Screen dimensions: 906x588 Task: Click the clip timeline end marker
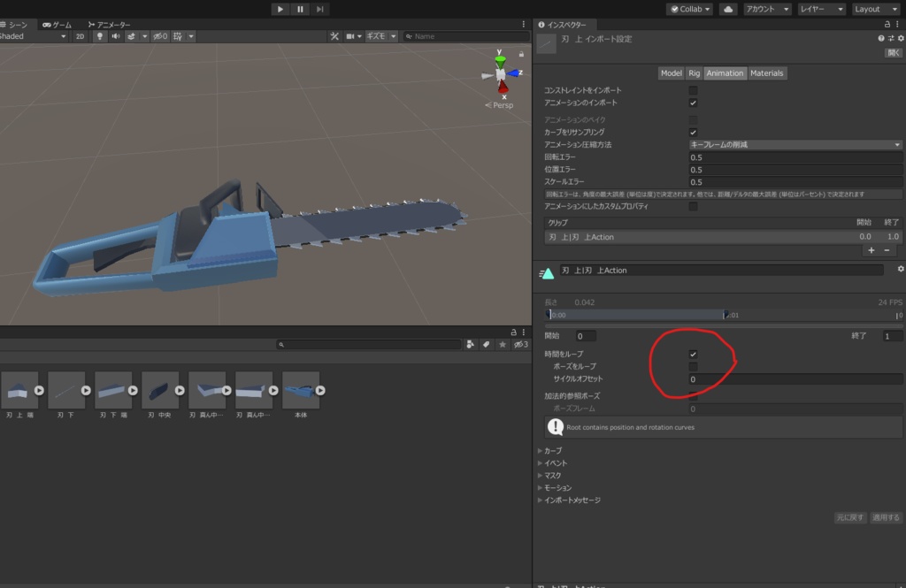[726, 315]
